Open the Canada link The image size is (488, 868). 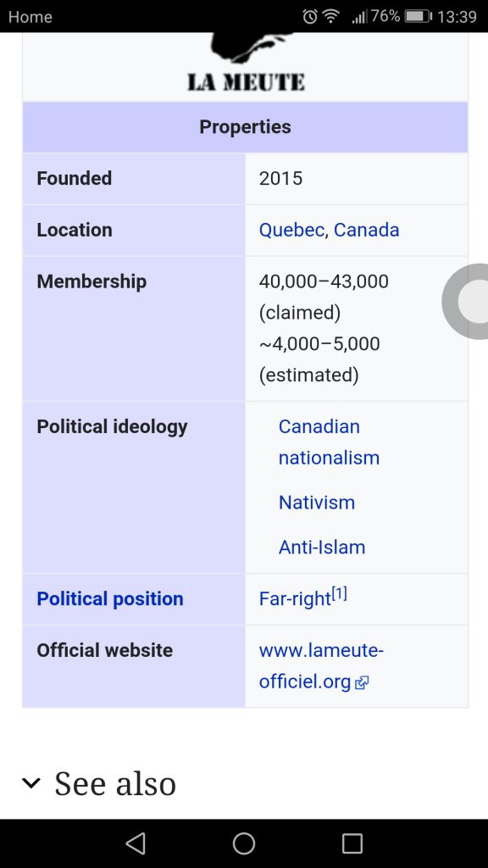tap(366, 230)
